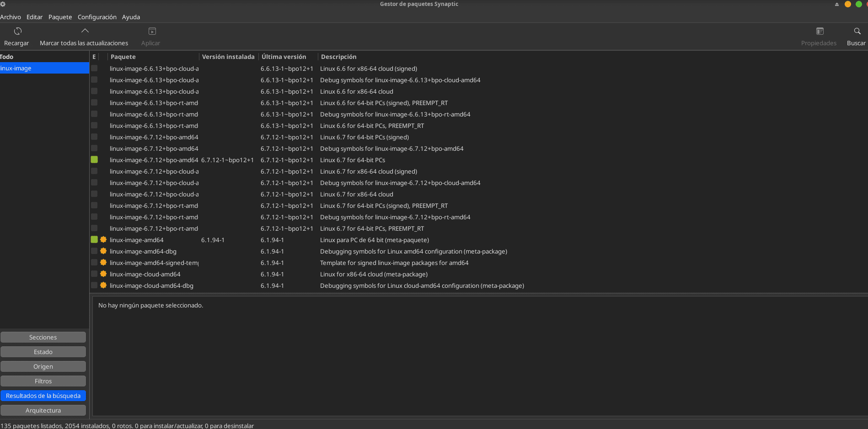868x429 pixels.
Task: Click the keep-above arrow in title bar
Action: 836,4
